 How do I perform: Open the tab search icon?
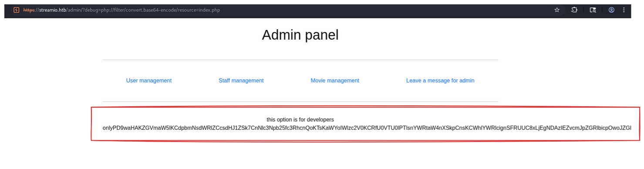(x=593, y=10)
